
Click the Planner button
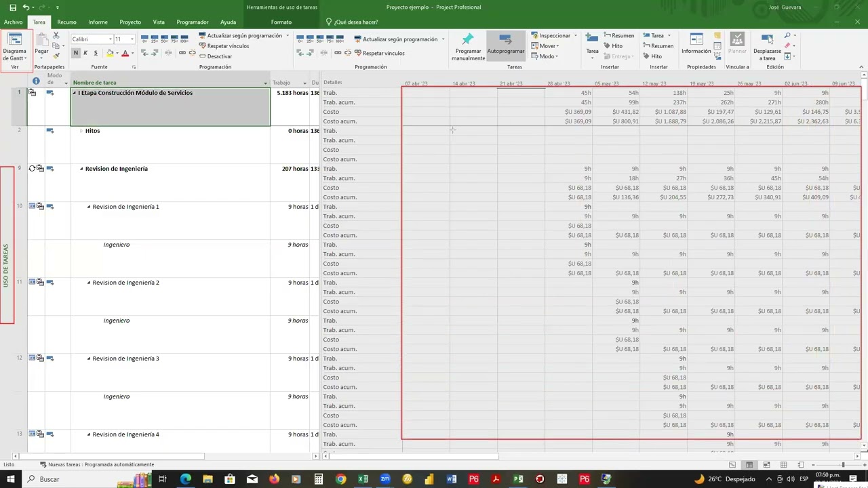tap(737, 44)
